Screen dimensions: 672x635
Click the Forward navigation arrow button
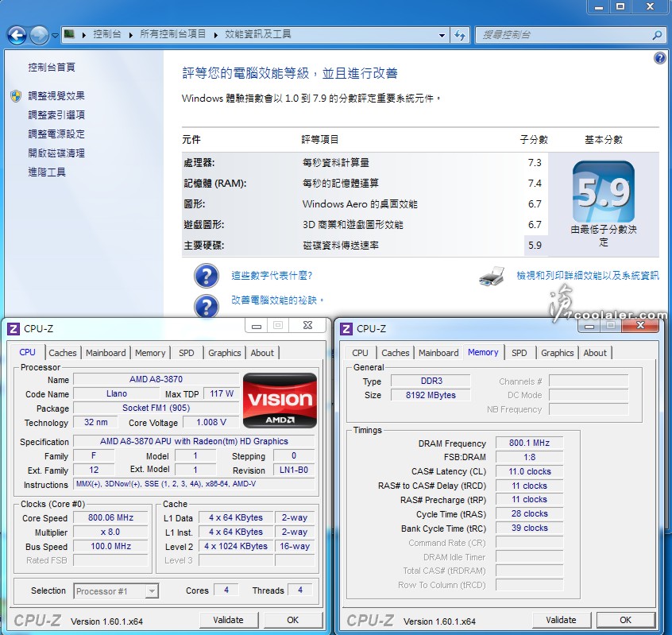click(x=40, y=35)
